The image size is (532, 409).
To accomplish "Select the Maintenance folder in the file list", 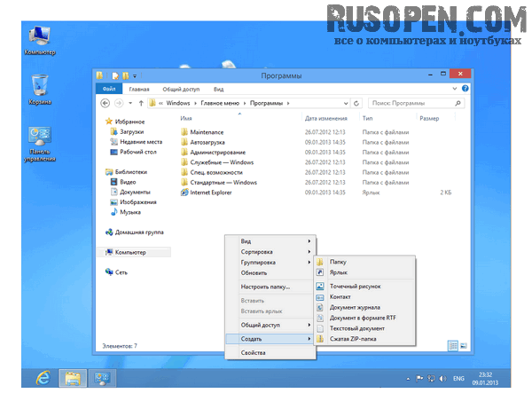I will click(x=208, y=131).
